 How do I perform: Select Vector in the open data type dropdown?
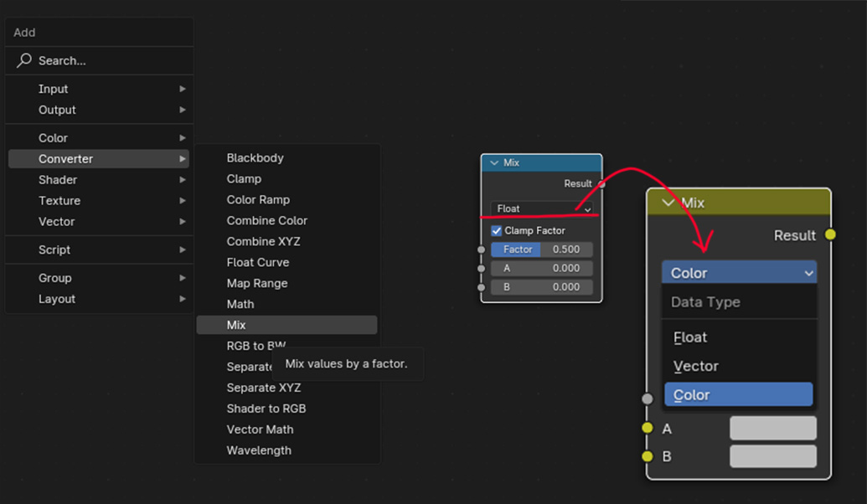point(738,366)
